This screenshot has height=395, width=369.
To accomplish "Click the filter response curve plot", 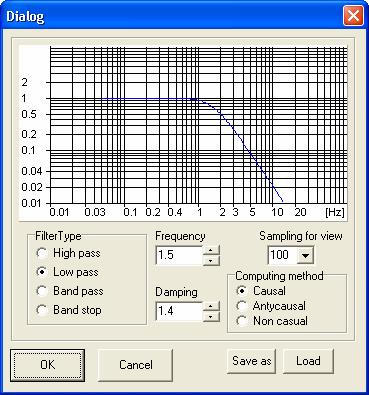I will click(x=183, y=133).
